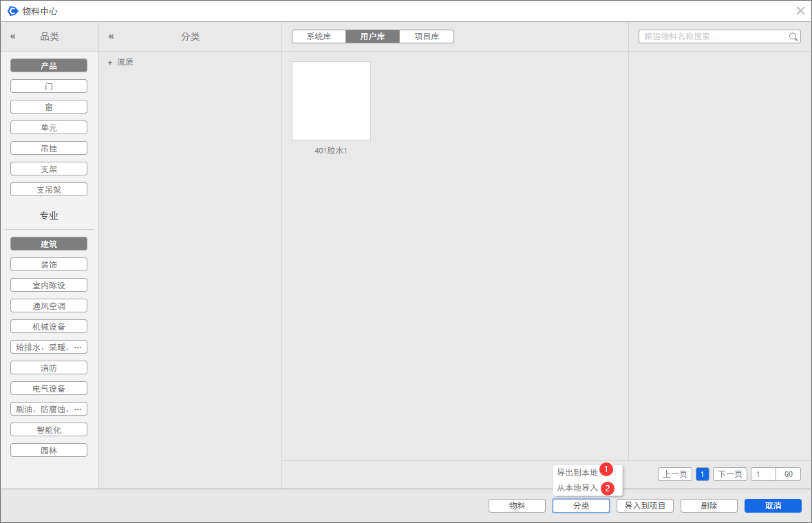Go to next page with 下一页

tap(729, 474)
